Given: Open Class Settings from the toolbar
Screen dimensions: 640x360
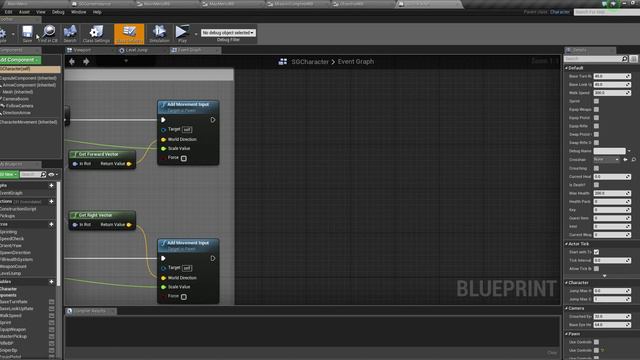Looking at the screenshot, I should [96, 33].
